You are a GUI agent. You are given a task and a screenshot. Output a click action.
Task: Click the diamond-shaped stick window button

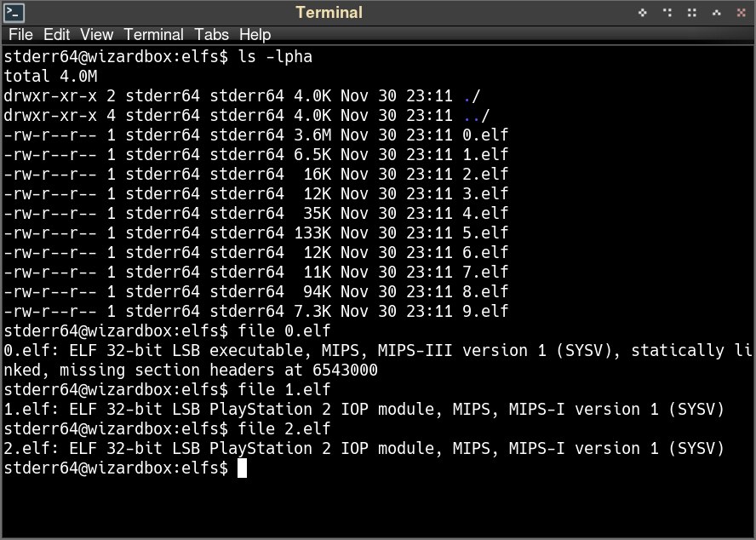pyautogui.click(x=643, y=13)
